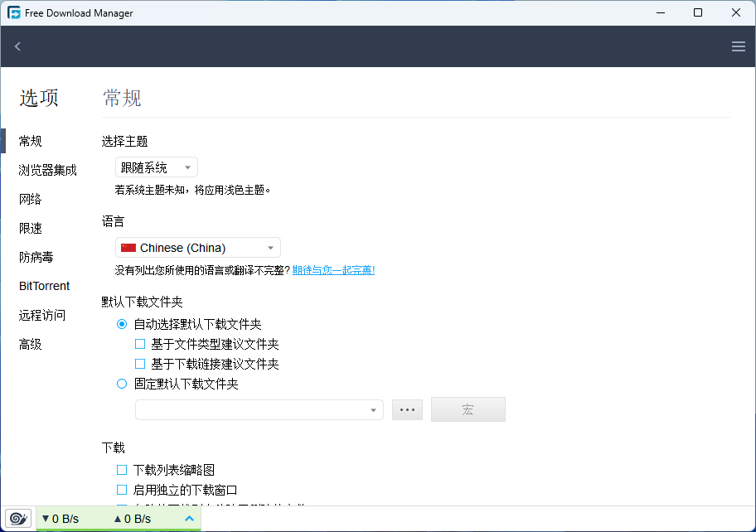Enable 基于文件类型建议文件夹 checkbox
The width and height of the screenshot is (756, 532).
pyautogui.click(x=140, y=344)
